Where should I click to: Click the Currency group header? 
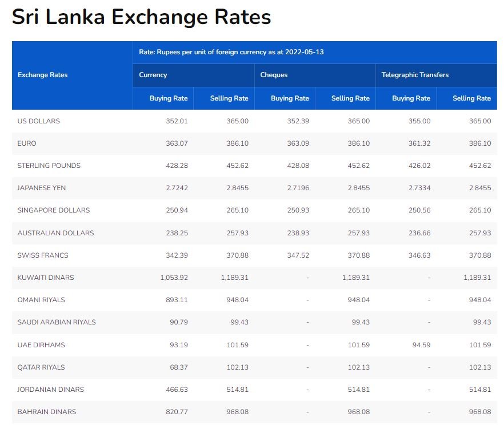click(x=153, y=75)
